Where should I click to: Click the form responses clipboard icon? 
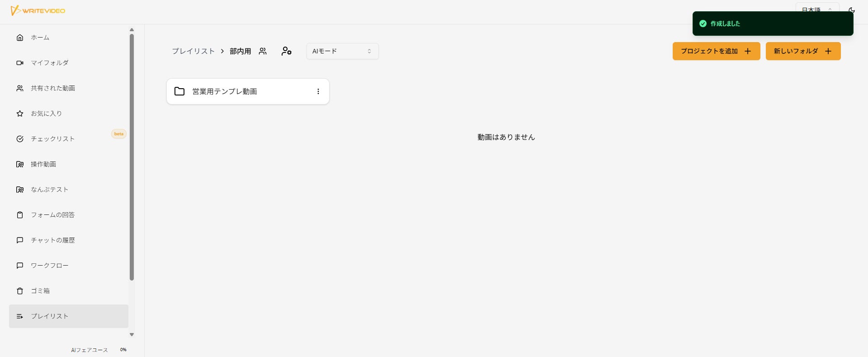(x=20, y=215)
